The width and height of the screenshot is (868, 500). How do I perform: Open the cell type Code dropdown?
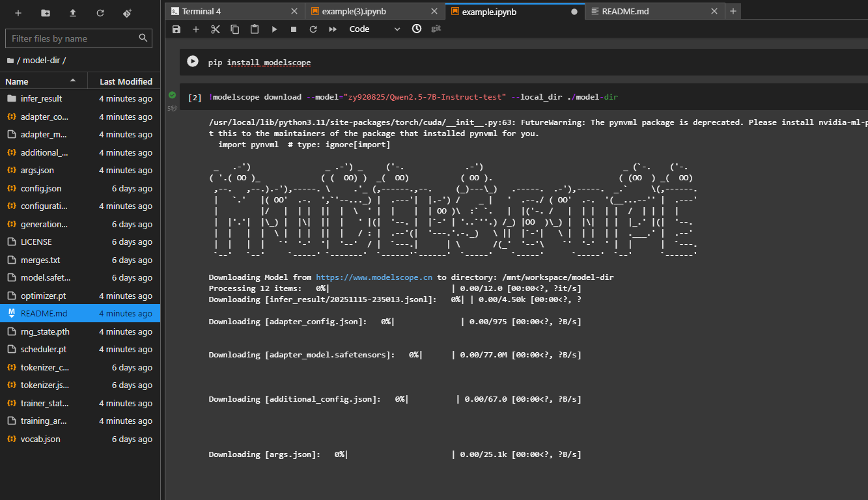coord(374,29)
